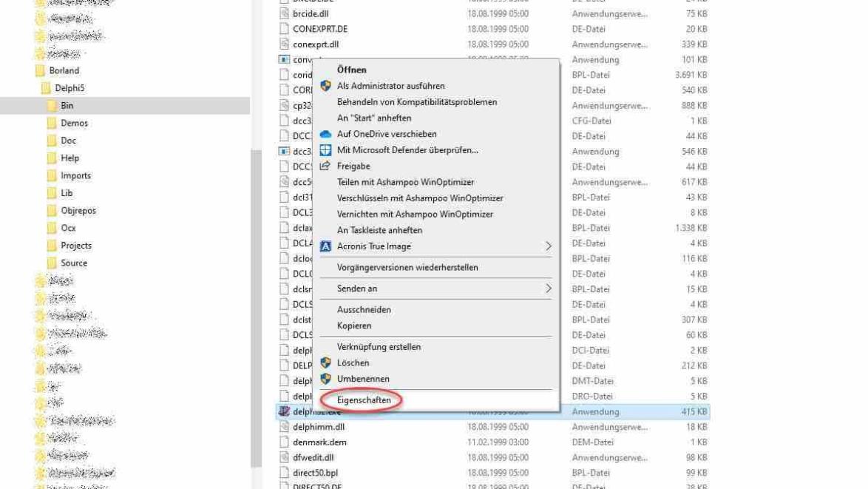The height and width of the screenshot is (489, 868).
Task: Open the Source folder in the tree
Action: (x=74, y=263)
